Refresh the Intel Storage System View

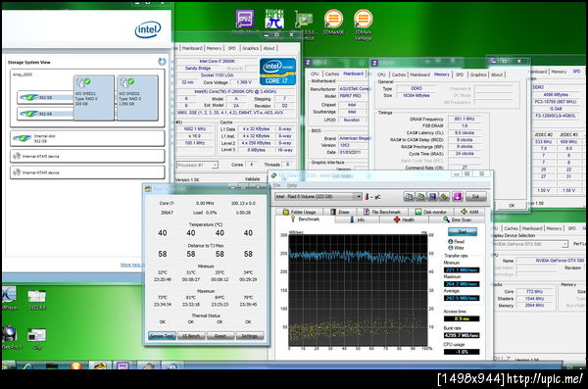(162, 62)
